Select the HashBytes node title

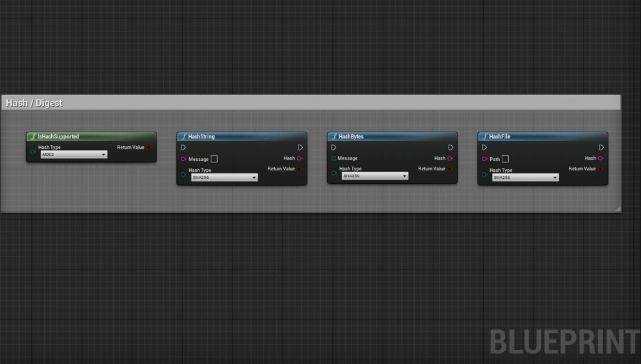[351, 137]
